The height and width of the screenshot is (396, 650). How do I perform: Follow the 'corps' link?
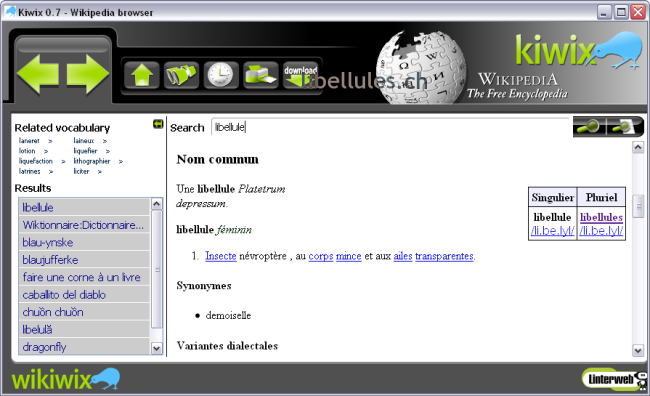pos(321,256)
